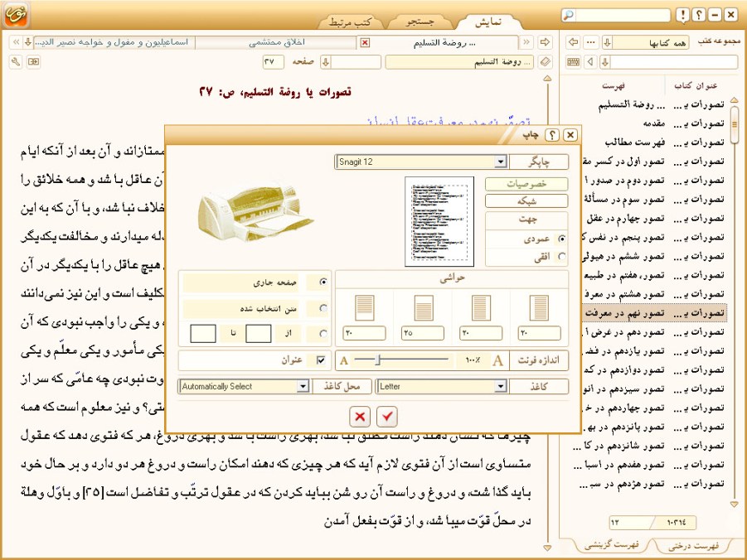Open the Snagit 12 printer dropdown
Screen dimensions: 747x560
point(500,162)
